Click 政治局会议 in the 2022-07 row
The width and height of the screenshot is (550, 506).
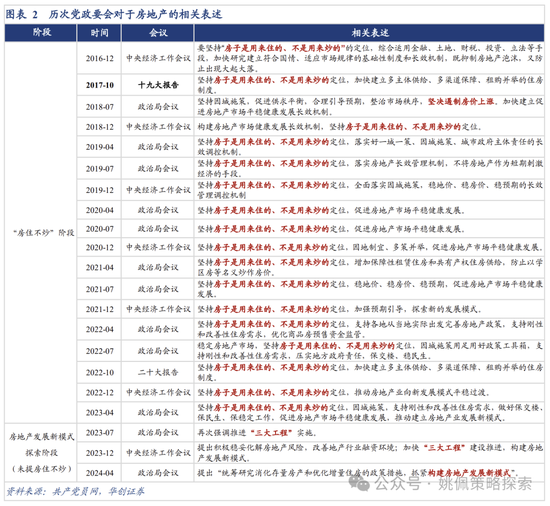(158, 351)
